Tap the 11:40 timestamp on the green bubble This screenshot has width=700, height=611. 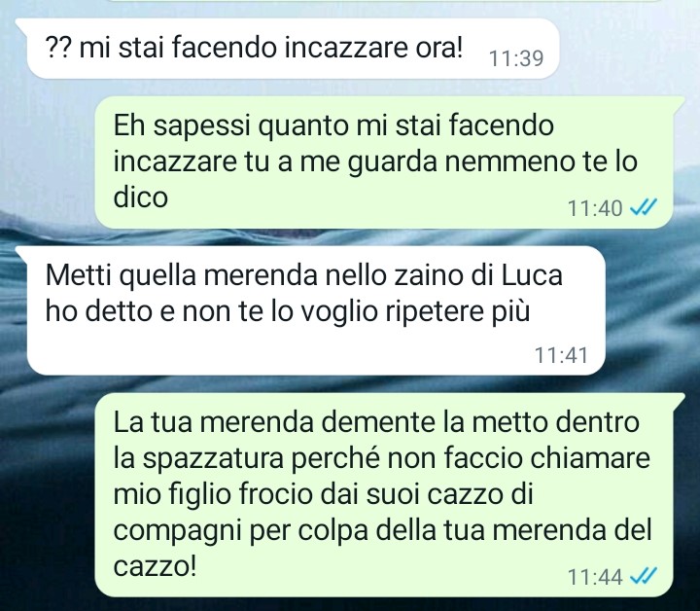595,208
